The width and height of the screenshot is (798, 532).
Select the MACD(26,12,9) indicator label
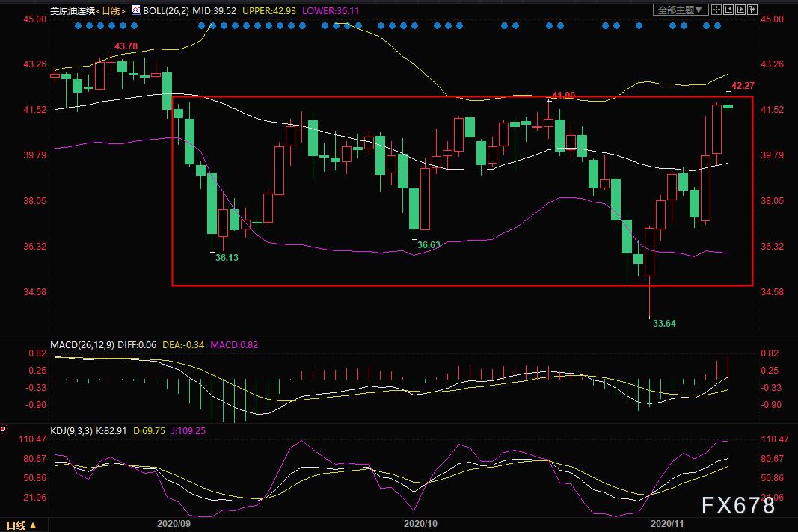(81, 344)
